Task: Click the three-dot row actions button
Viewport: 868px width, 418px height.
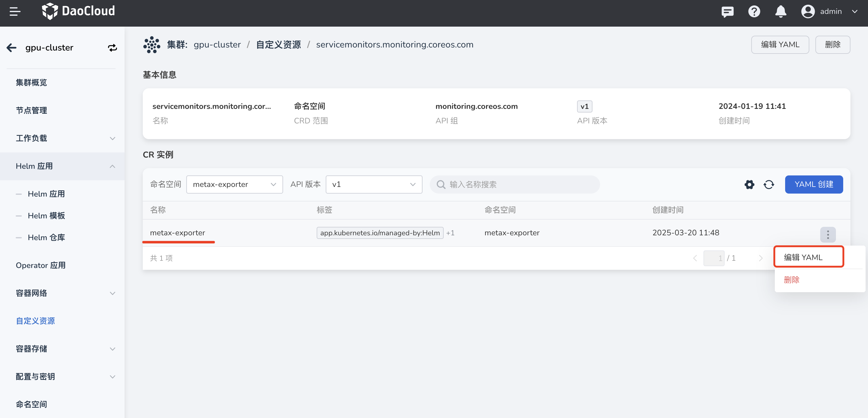Action: [x=827, y=234]
